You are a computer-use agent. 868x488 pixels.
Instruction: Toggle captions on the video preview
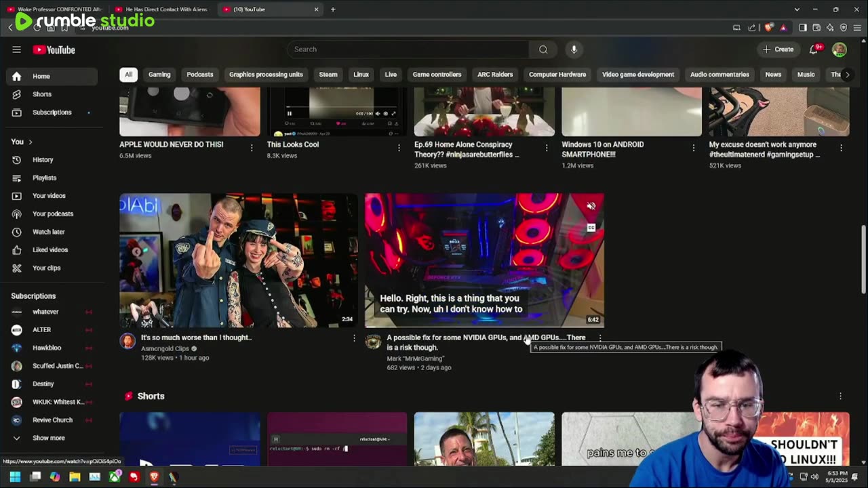click(x=591, y=228)
